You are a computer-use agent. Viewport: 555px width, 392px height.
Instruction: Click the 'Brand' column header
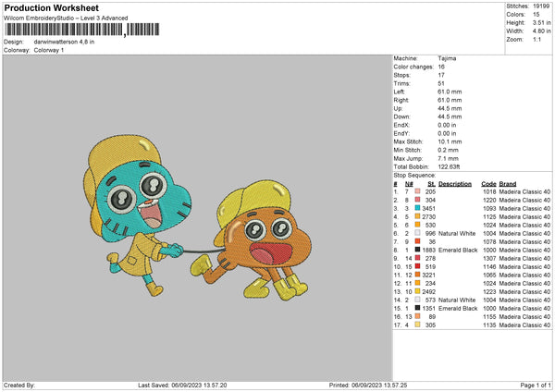point(508,184)
